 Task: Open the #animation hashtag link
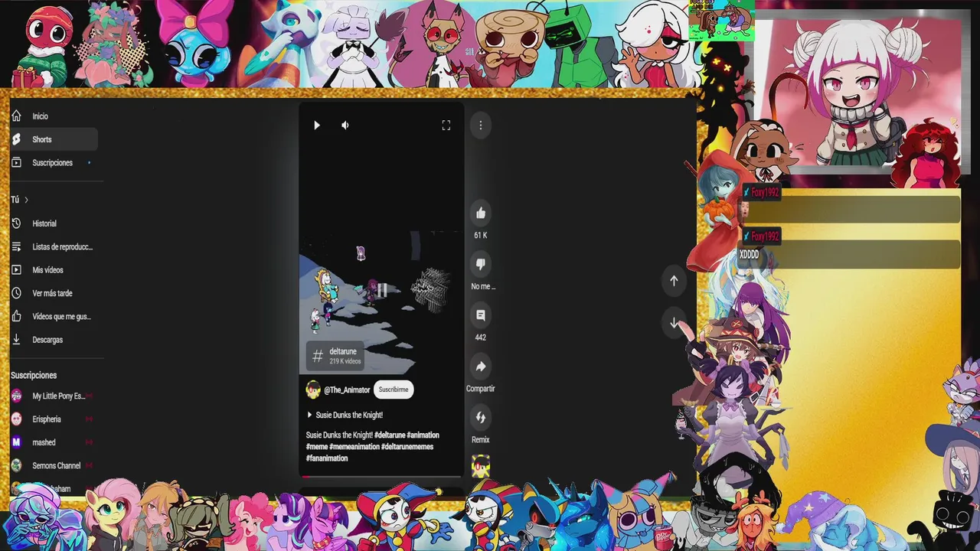click(x=423, y=435)
